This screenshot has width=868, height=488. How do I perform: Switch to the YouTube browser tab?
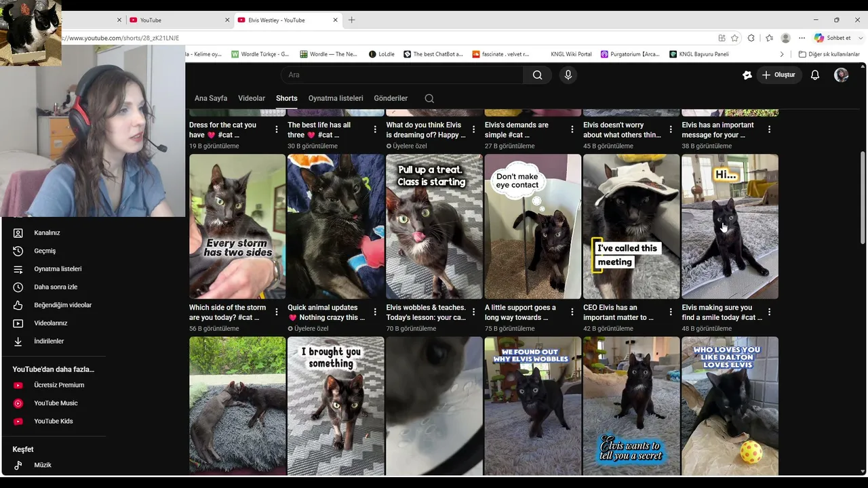(178, 20)
